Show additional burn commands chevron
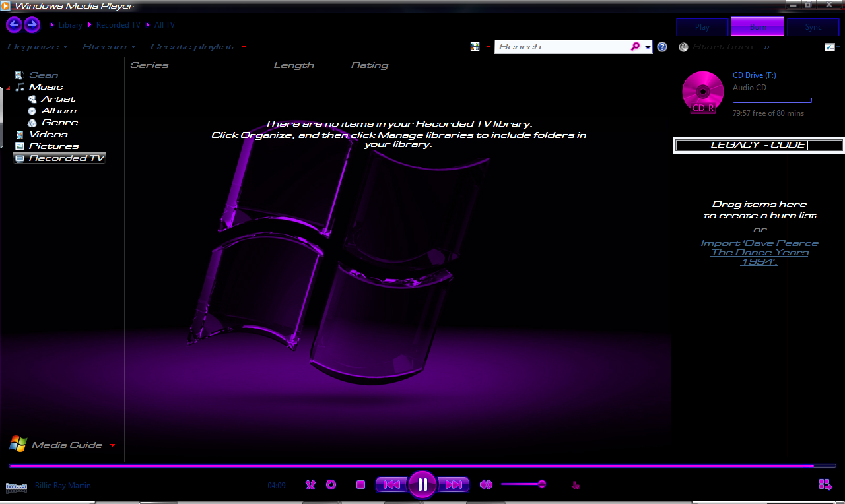This screenshot has height=504, width=845. [767, 47]
